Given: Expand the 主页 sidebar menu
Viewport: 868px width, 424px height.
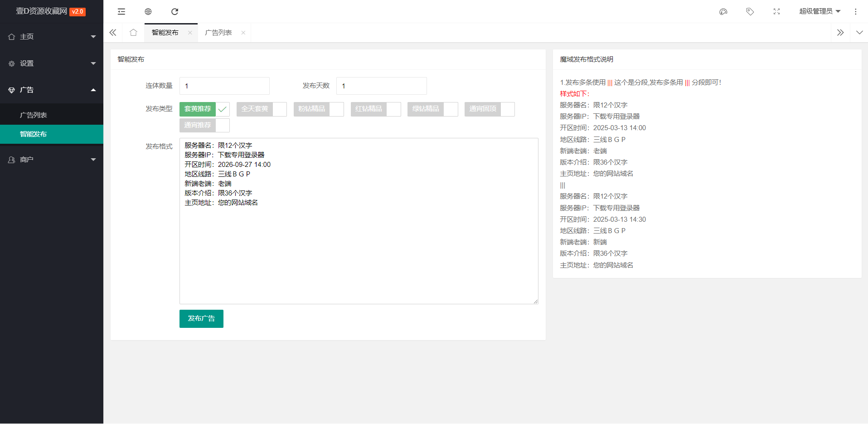Looking at the screenshot, I should [52, 37].
